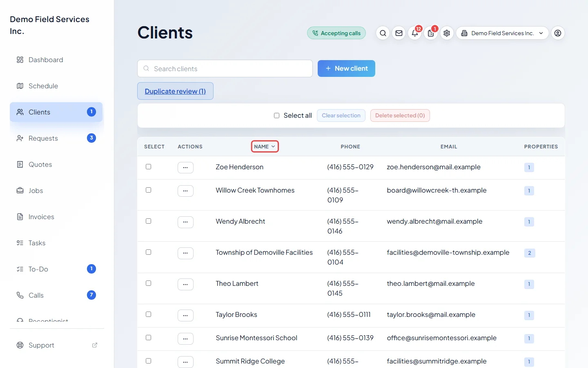
Task: Check the Zoe Henderson row checkbox
Action: click(149, 167)
